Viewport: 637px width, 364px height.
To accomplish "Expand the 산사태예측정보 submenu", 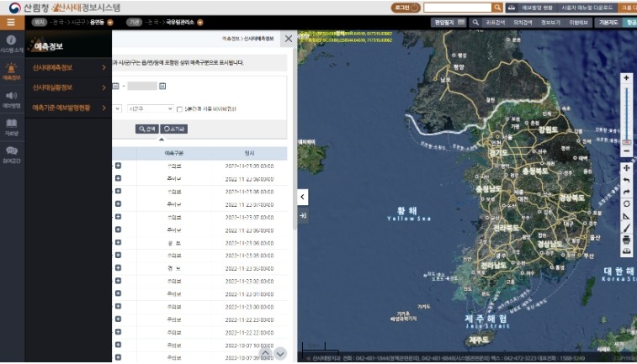I will click(104, 66).
